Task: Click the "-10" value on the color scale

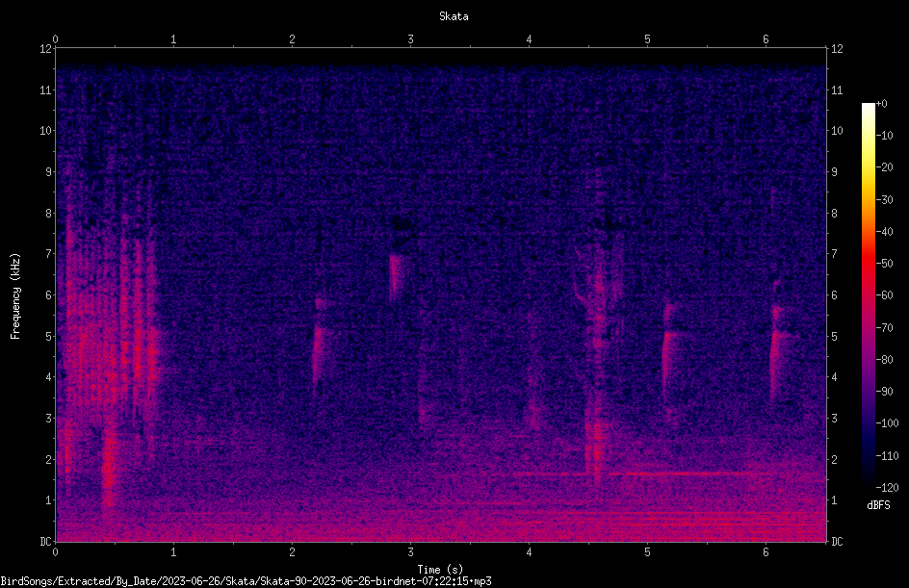Action: [884, 136]
